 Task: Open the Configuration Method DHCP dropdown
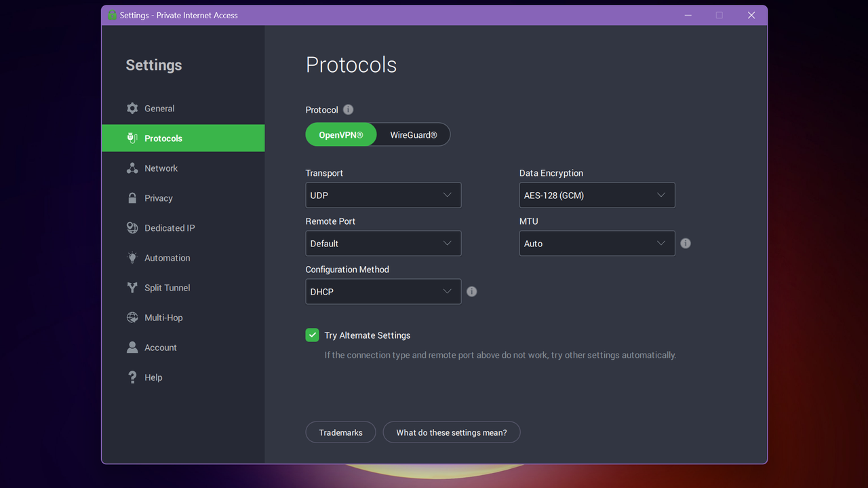383,292
